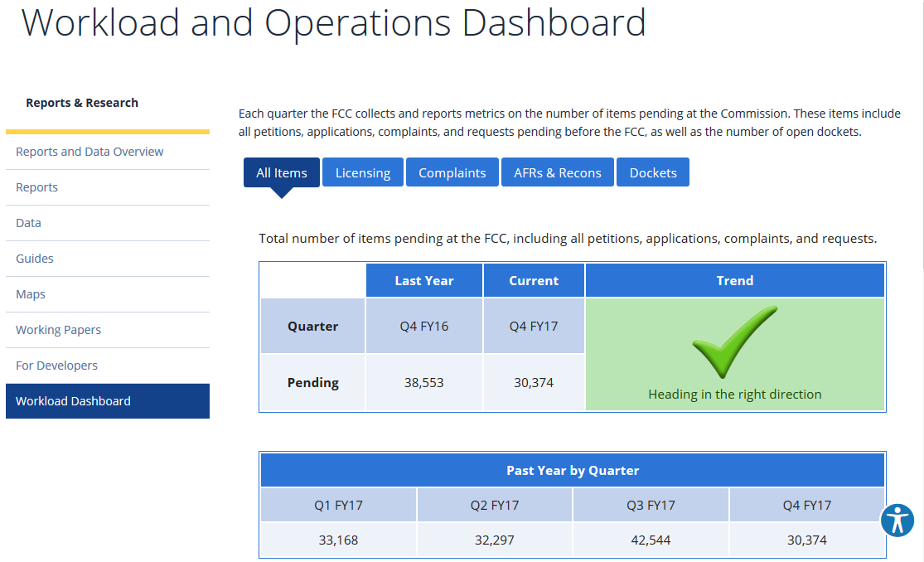Switch to the Licensing tab

coord(362,172)
